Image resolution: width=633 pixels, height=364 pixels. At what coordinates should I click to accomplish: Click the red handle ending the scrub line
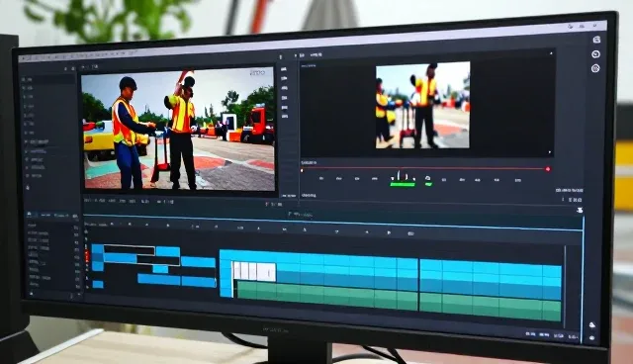548,169
